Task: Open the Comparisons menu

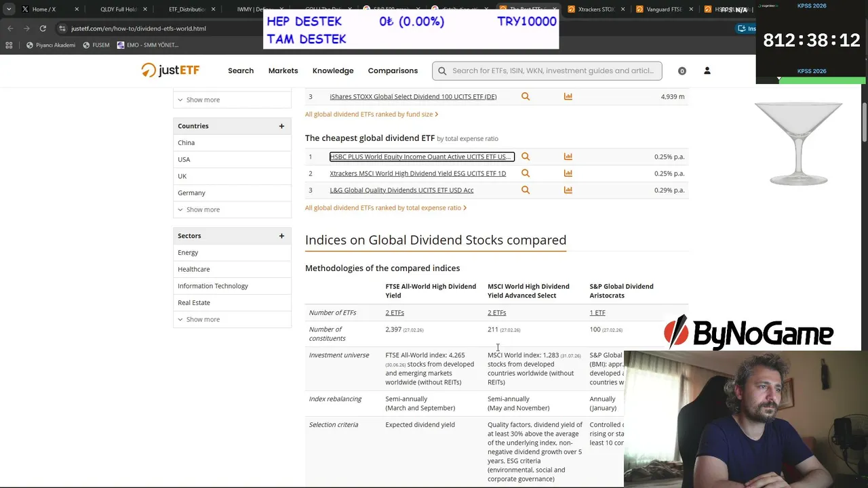Action: [x=393, y=70]
